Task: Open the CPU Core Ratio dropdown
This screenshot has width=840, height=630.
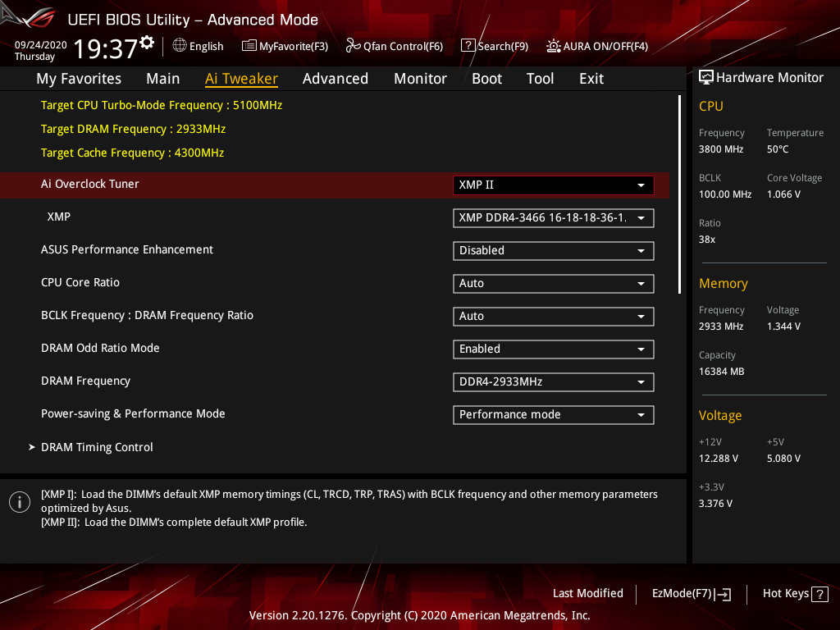Action: pyautogui.click(x=554, y=283)
